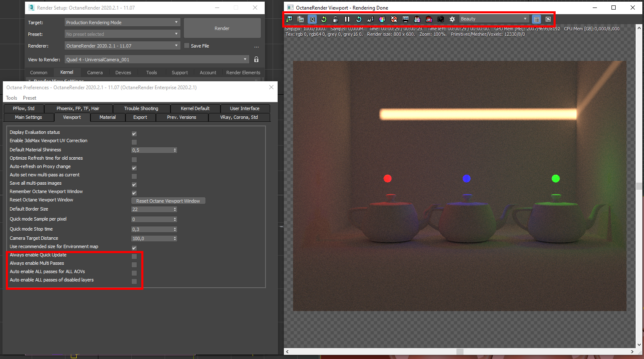Click the purple-framed picture toolbar icon
Image resolution: width=644 pixels, height=359 pixels.
point(417,19)
